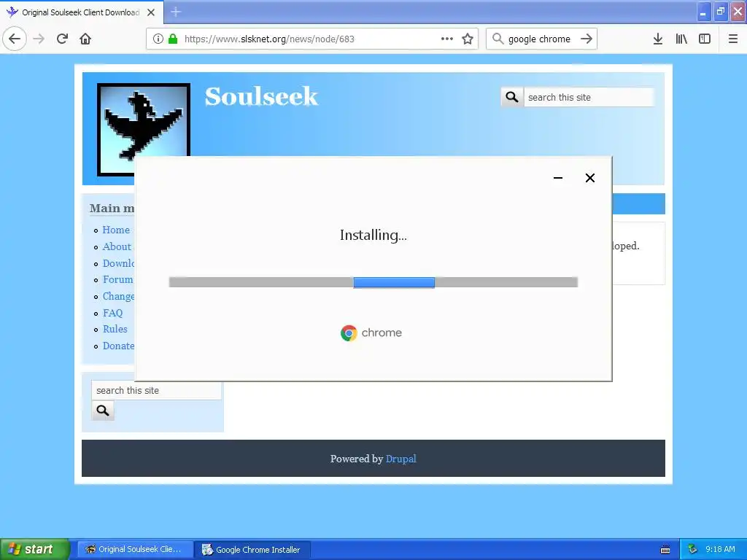Restore down the Firefox window
The width and height of the screenshot is (747, 560).
pos(721,12)
